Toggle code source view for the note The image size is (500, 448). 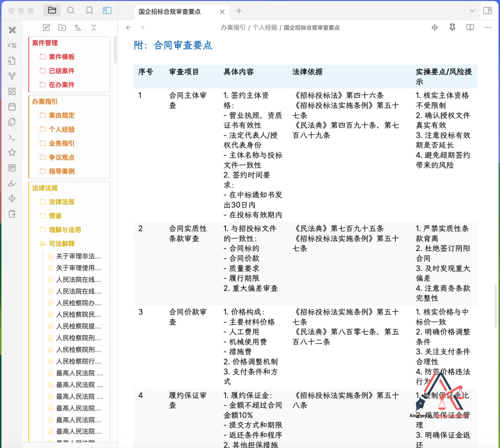(x=434, y=27)
